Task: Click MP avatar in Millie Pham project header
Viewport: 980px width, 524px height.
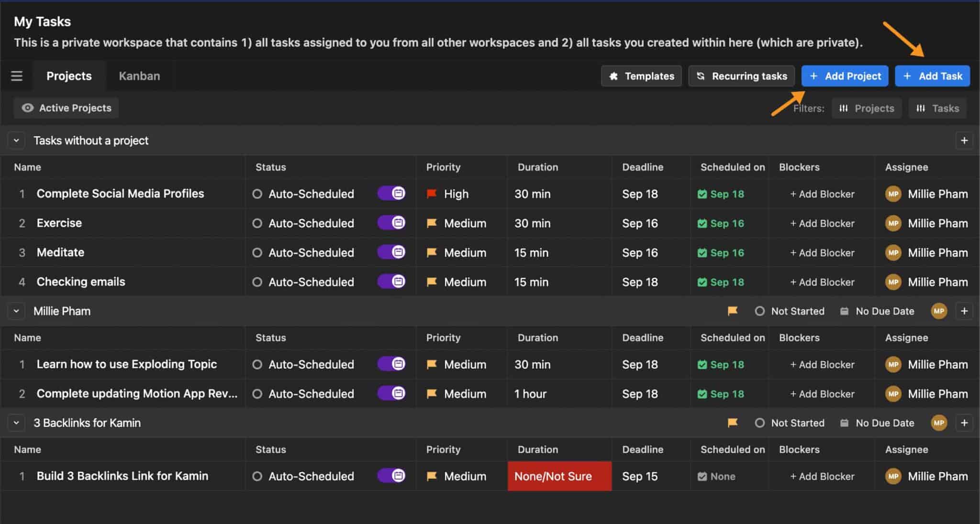Action: 938,311
